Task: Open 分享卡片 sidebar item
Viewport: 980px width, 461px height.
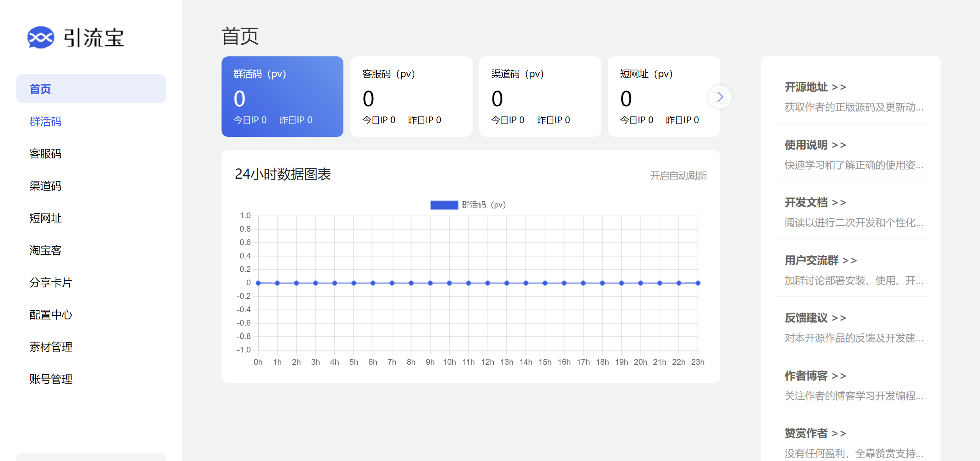Action: click(51, 283)
